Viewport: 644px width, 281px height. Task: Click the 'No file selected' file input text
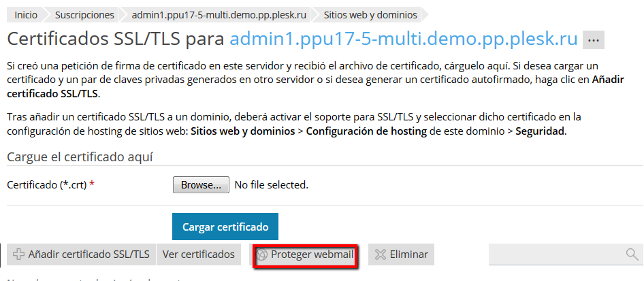tap(271, 184)
